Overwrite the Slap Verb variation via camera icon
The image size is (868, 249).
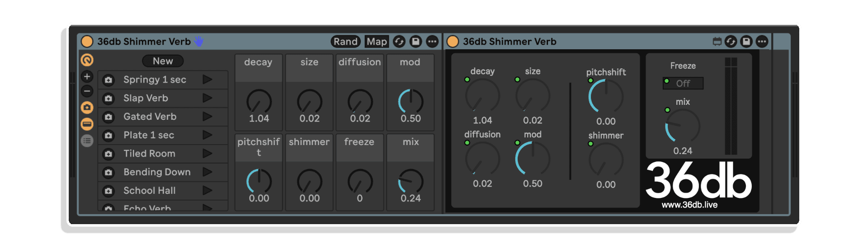pos(108,99)
